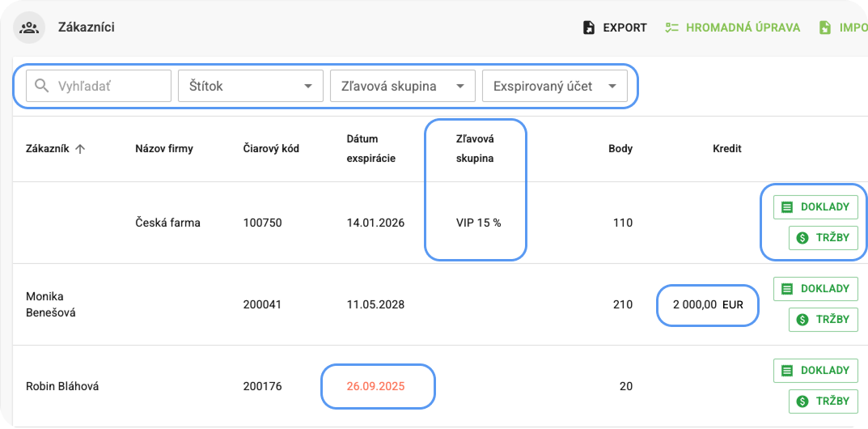
Task: Click the Dátum exspirácie column header
Action: (x=370, y=148)
